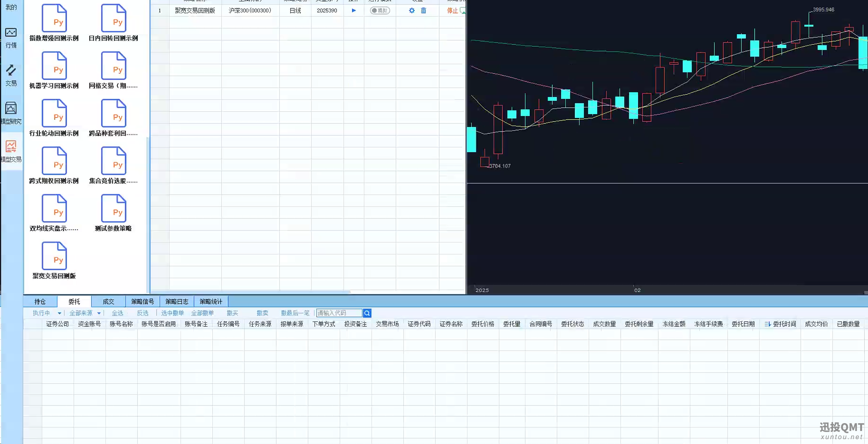Click the 选中撤单 cancel selected button

172,313
